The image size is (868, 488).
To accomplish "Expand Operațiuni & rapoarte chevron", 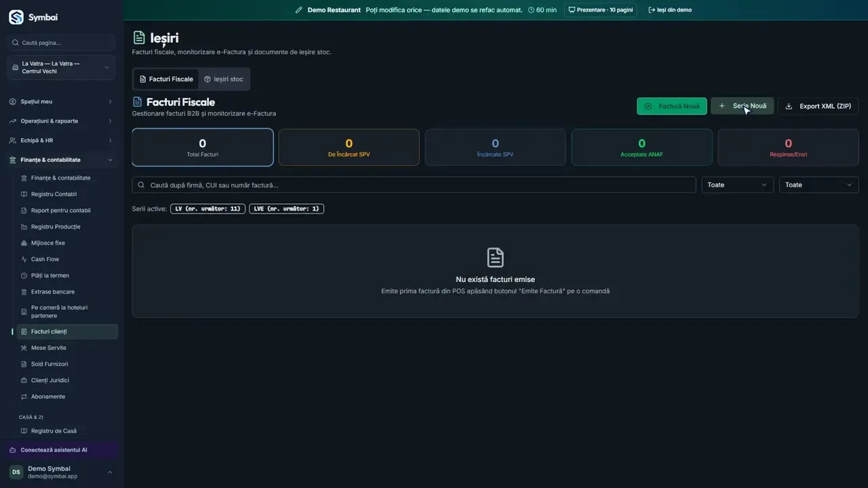I will point(110,121).
